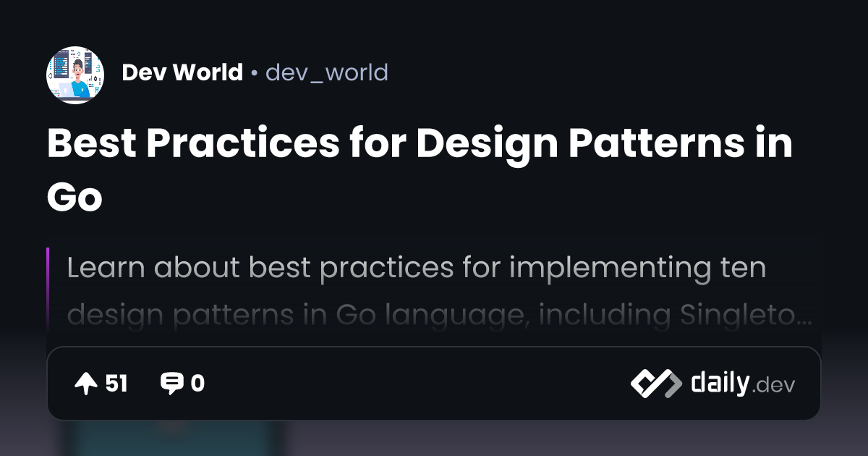Viewport: 868px width, 456px height.
Task: Click the daily.dev logo icon
Action: coord(655,384)
